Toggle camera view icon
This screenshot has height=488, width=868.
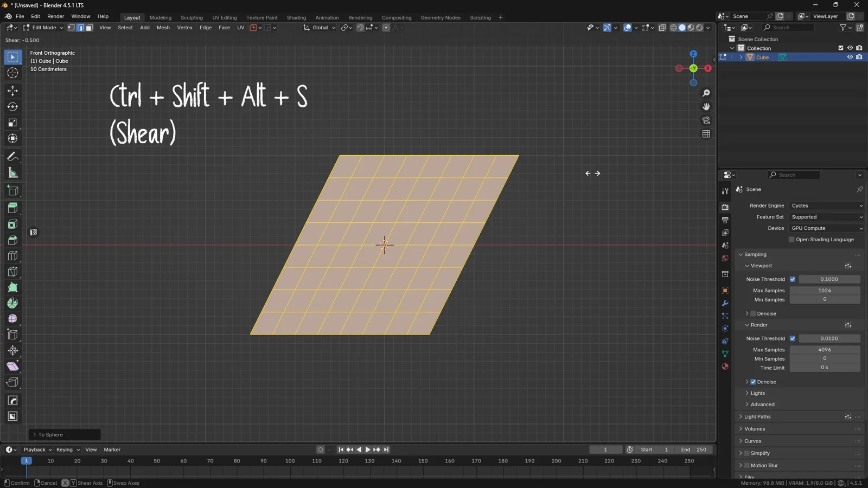(x=706, y=120)
